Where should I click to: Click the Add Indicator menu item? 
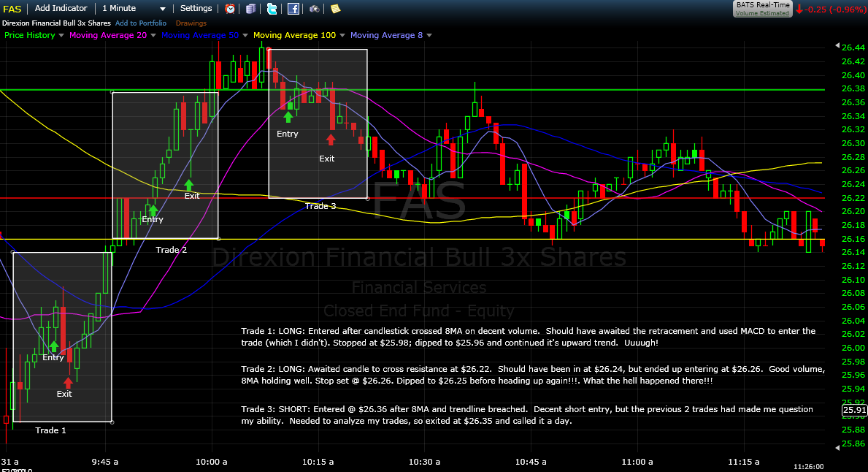click(61, 8)
